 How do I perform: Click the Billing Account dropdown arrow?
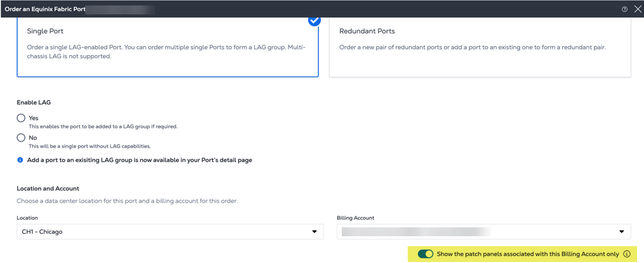[622, 231]
